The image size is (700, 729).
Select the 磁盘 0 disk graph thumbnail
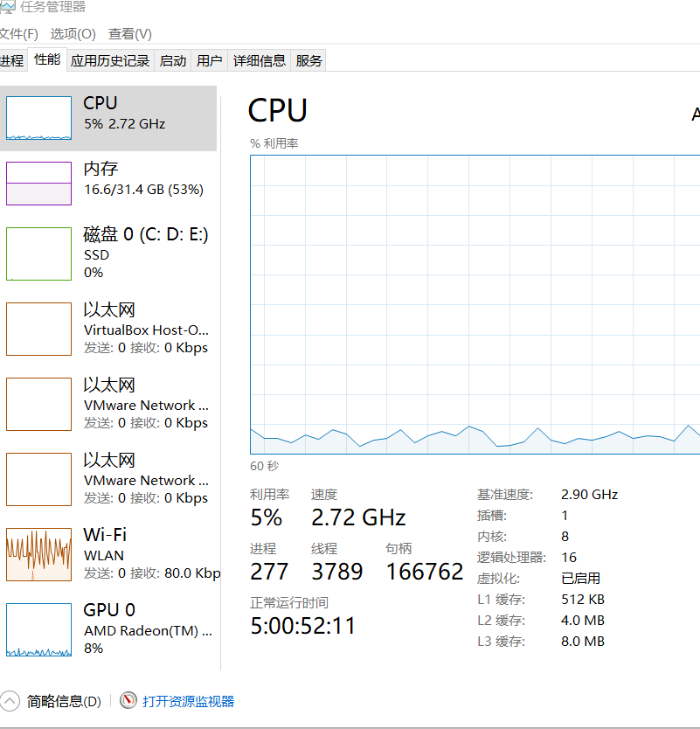click(x=38, y=253)
